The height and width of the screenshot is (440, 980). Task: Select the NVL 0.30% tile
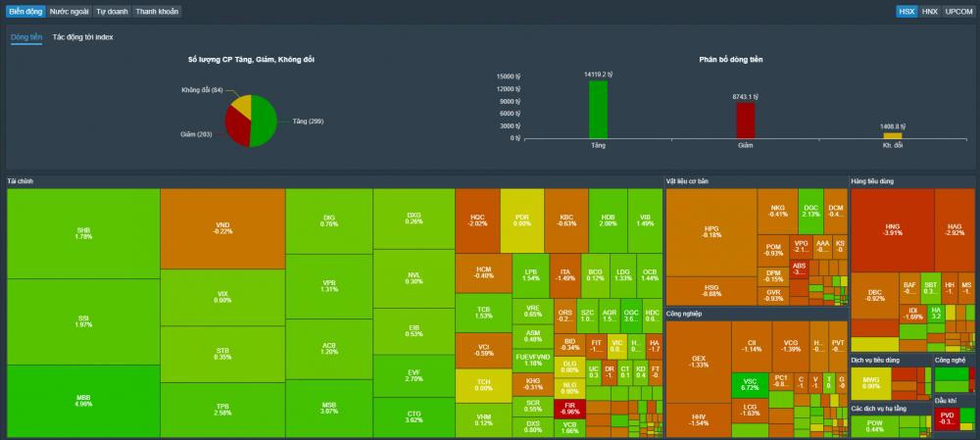pos(414,278)
